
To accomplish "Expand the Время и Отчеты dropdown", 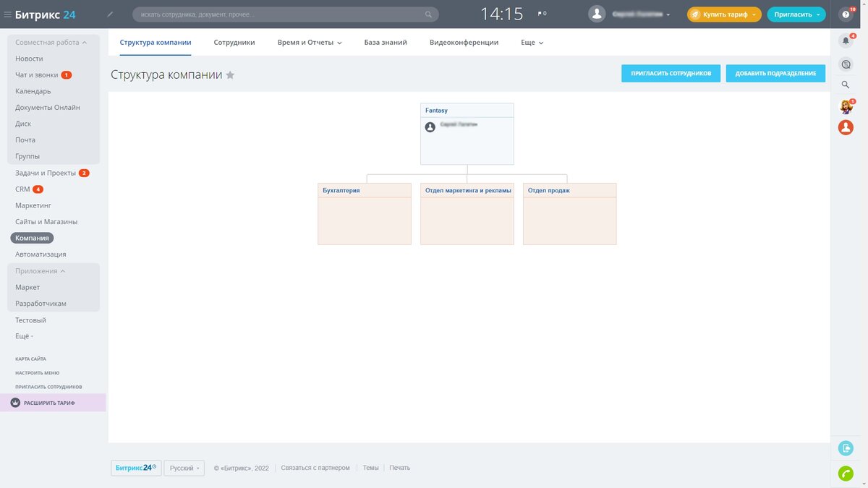I will 310,43.
